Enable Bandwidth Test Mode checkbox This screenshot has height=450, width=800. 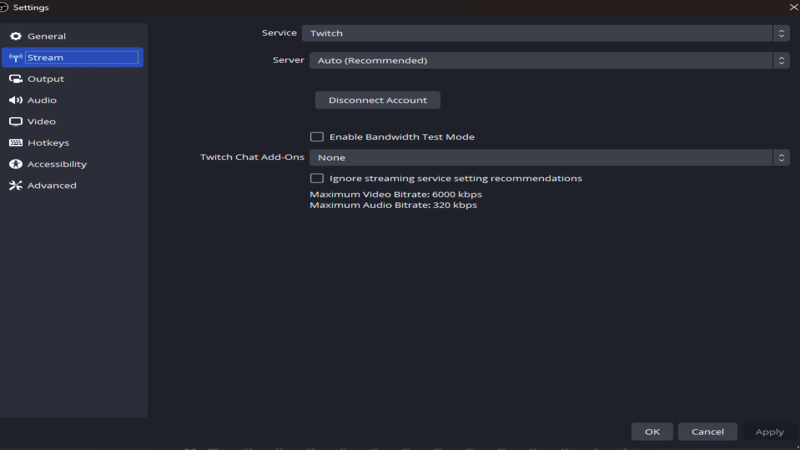317,137
